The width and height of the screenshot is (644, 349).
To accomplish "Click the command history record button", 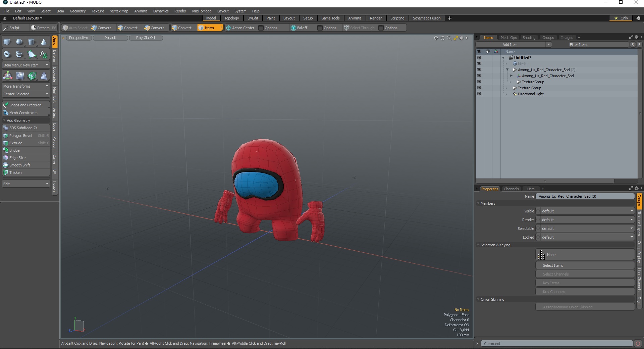I will tap(638, 343).
